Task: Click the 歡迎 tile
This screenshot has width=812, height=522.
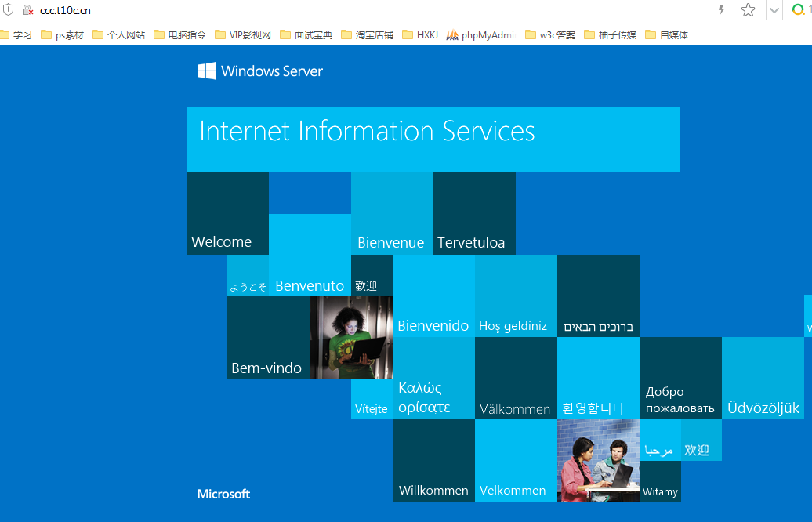Action: coord(372,276)
